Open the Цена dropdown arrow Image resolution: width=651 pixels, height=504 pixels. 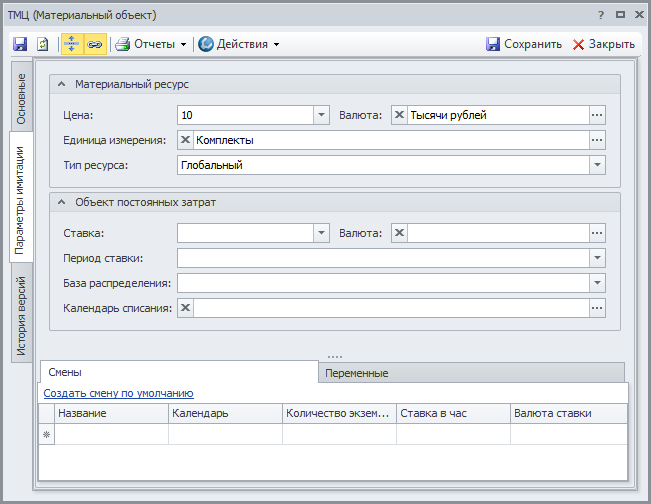[321, 116]
